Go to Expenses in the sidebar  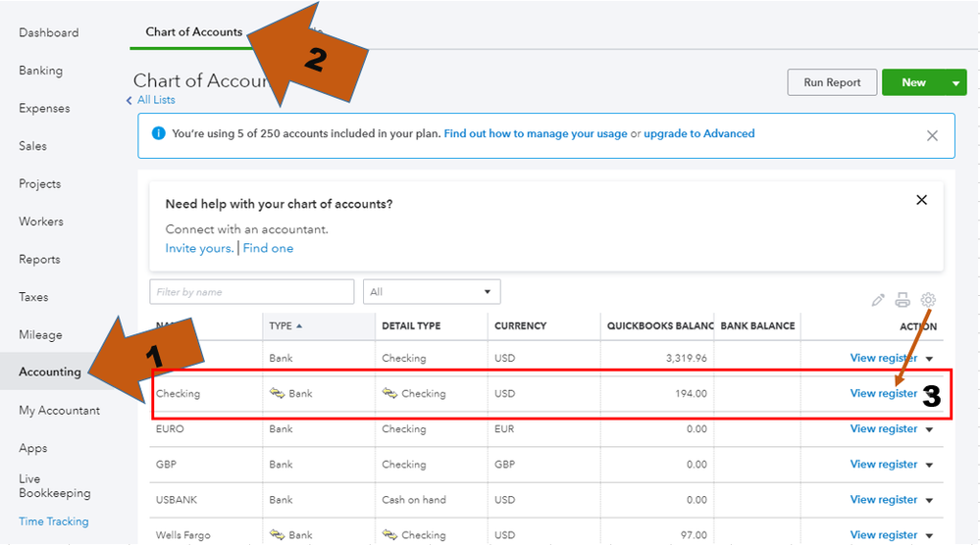[44, 108]
